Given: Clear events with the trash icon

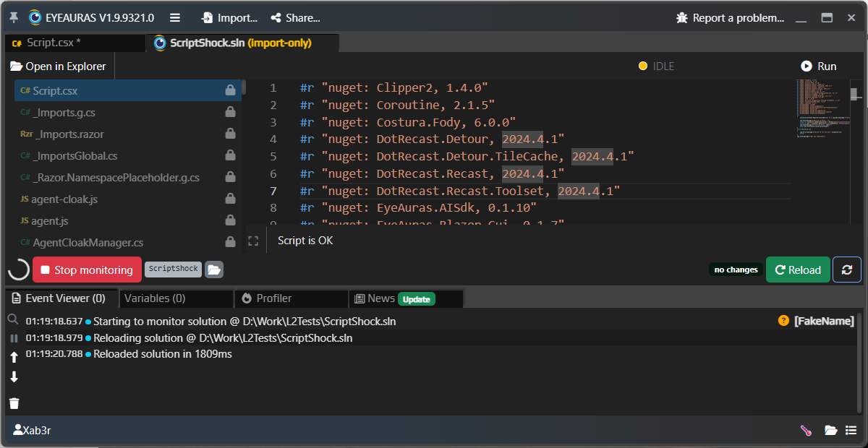Looking at the screenshot, I should (14, 403).
